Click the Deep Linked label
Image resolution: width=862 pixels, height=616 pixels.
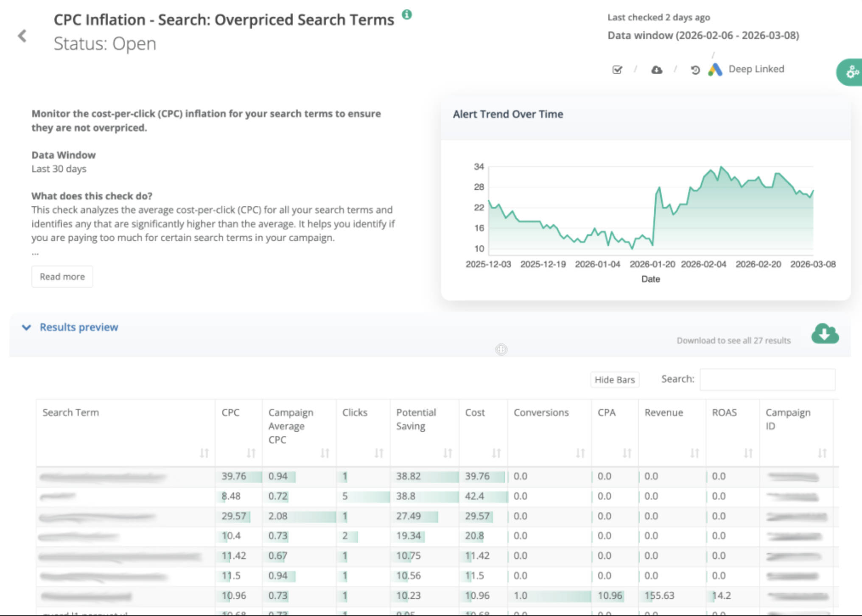[756, 69]
